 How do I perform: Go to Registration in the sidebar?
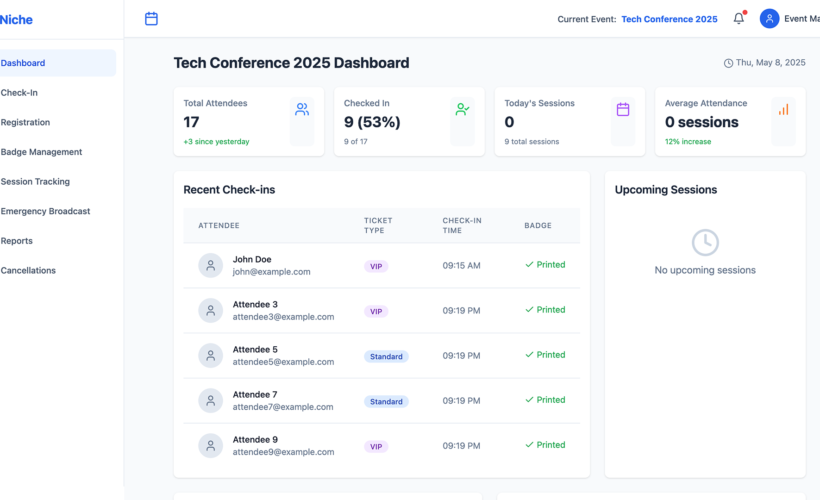pyautogui.click(x=26, y=123)
